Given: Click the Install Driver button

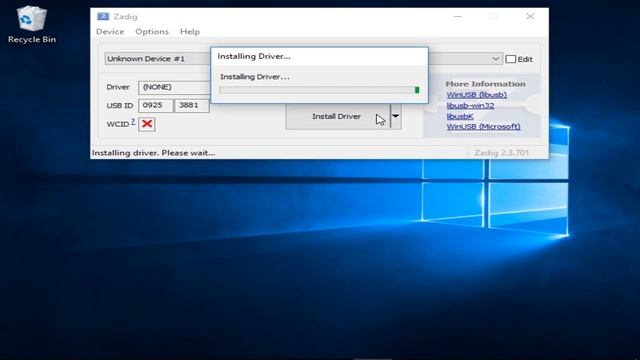Looking at the screenshot, I should click(338, 116).
